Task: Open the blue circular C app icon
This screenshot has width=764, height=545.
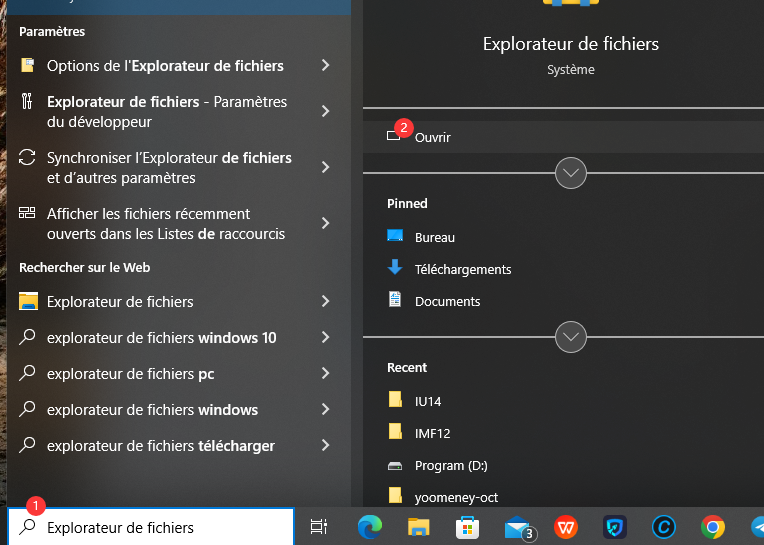Action: [x=664, y=527]
